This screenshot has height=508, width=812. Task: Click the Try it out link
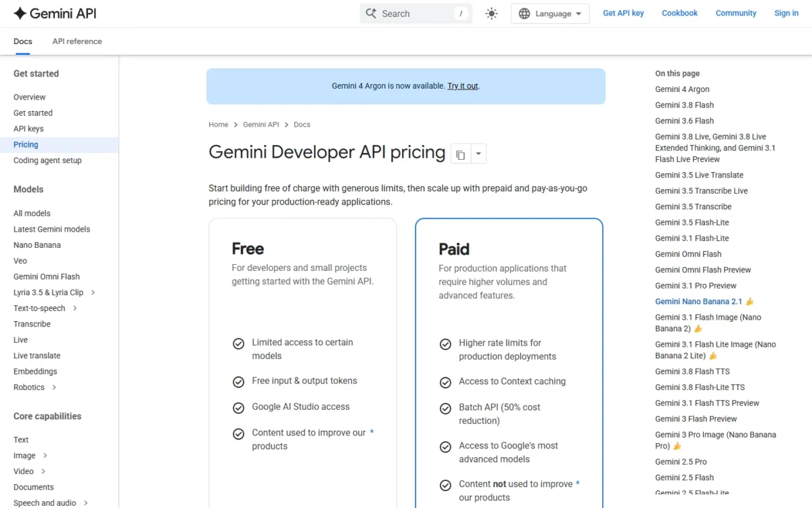(463, 86)
